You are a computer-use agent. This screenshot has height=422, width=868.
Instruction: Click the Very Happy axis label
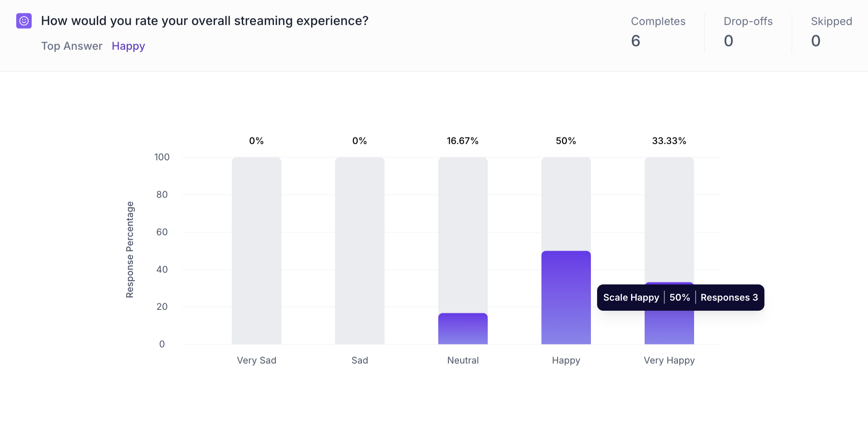tap(669, 361)
